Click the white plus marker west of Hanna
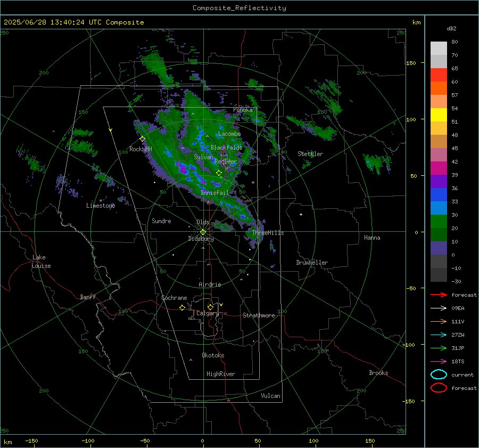 [301, 214]
